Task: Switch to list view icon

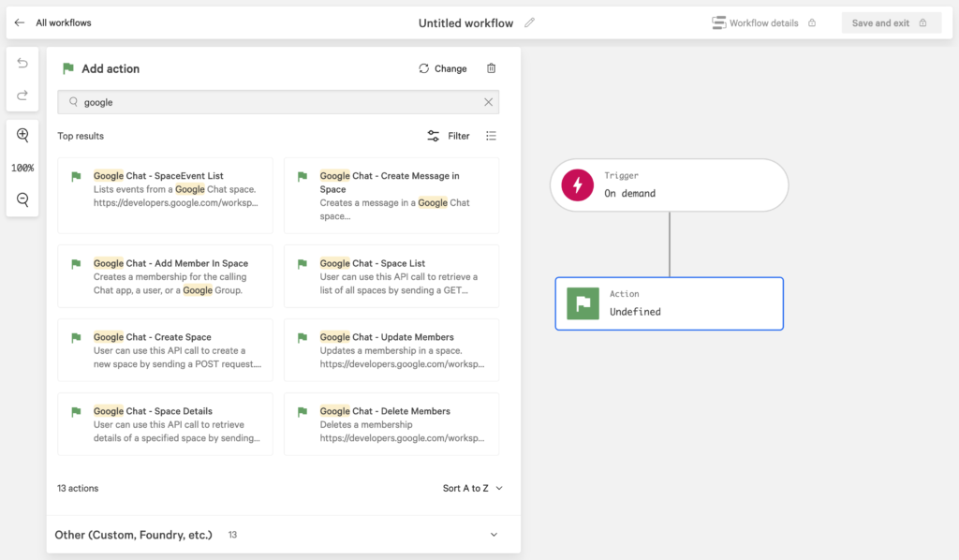Action: tap(491, 136)
